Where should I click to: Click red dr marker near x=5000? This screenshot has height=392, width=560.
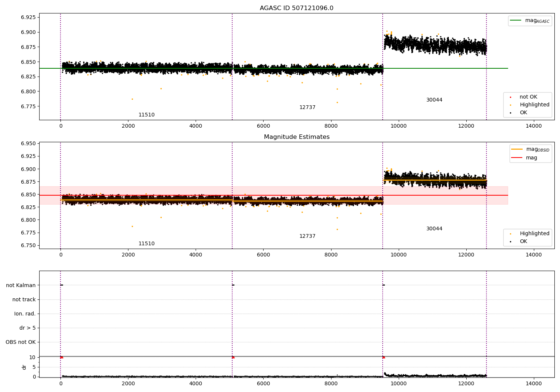233,357
